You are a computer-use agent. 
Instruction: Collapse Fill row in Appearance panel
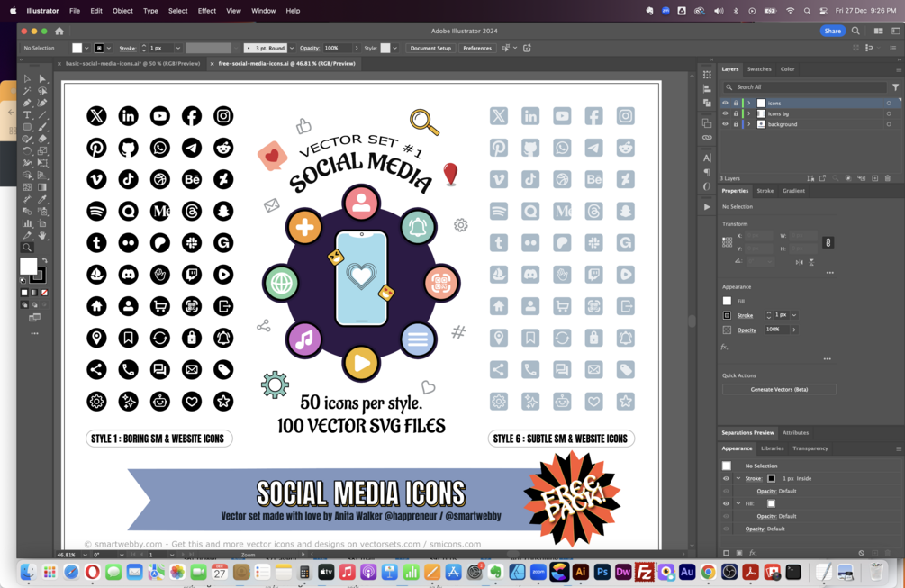(738, 503)
